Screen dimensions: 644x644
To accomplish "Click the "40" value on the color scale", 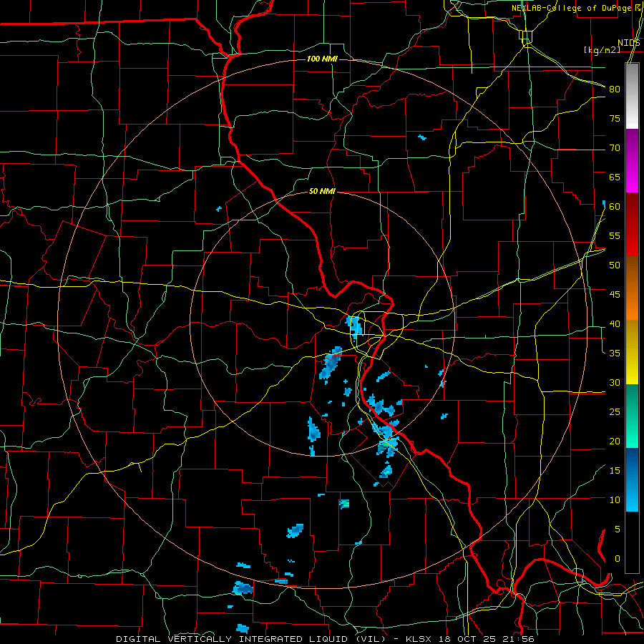I will point(615,324).
